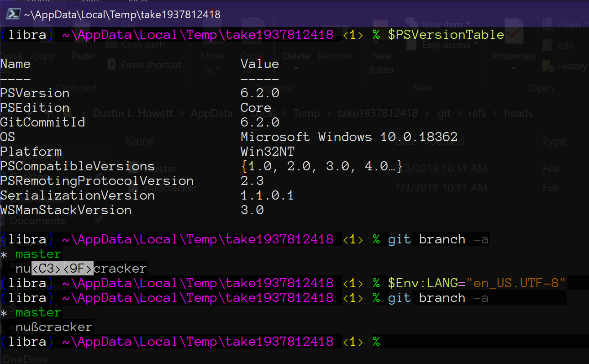The width and height of the screenshot is (589, 364).
Task: Select the 6.2.0 value in the GitCommitId row
Action: 260,122
